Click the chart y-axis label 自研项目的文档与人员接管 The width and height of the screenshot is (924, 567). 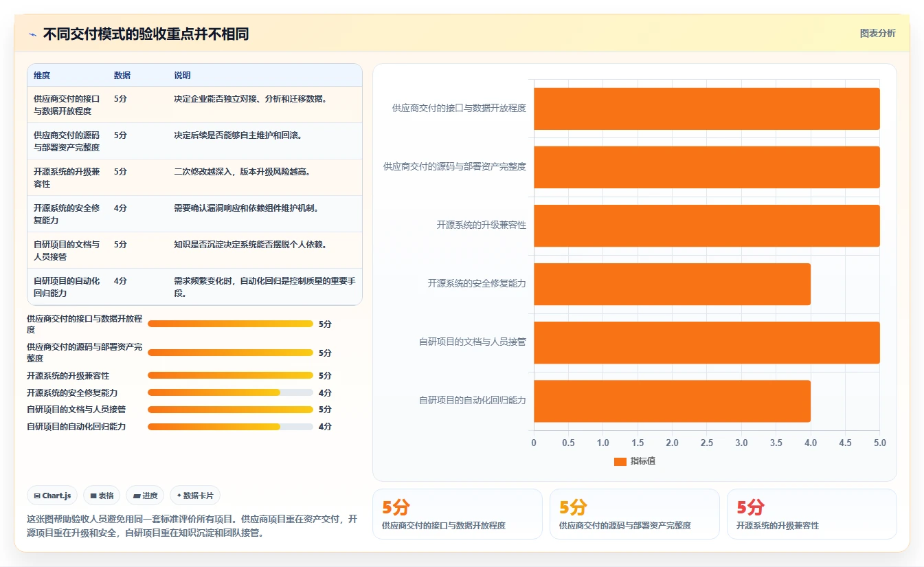473,342
